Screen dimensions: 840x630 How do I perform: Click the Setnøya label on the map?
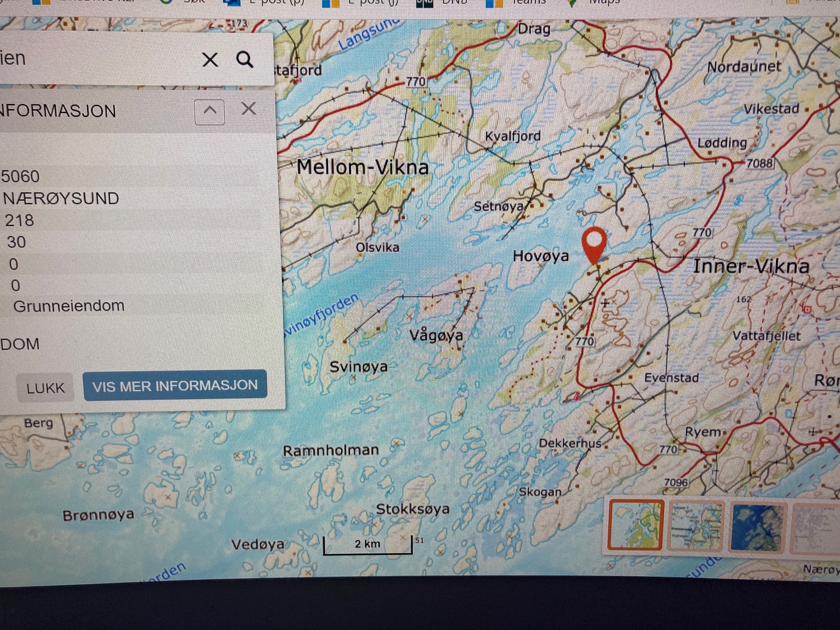pos(499,206)
